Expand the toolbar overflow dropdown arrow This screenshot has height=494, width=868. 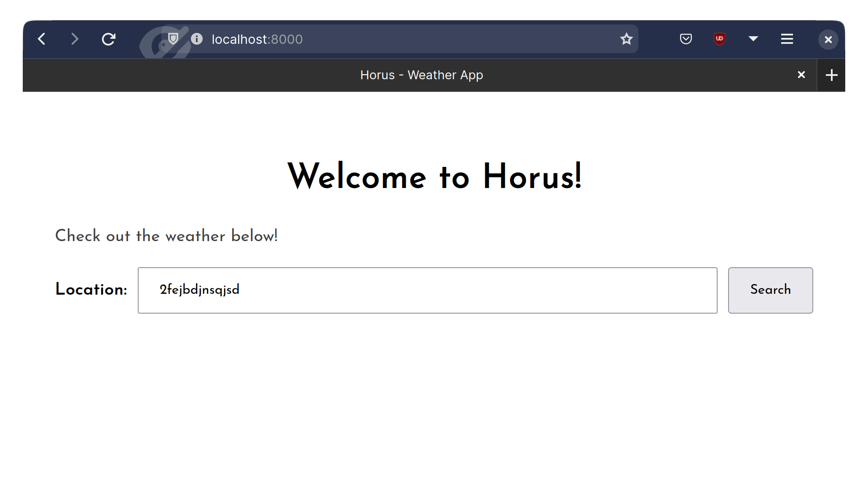pyautogui.click(x=753, y=39)
